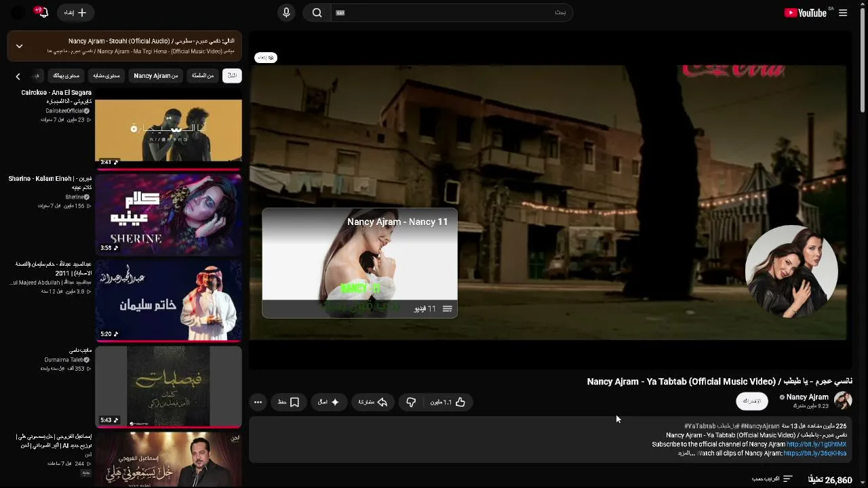This screenshot has height=488, width=868.
Task: Show more filter chips with arrow
Action: (x=18, y=76)
